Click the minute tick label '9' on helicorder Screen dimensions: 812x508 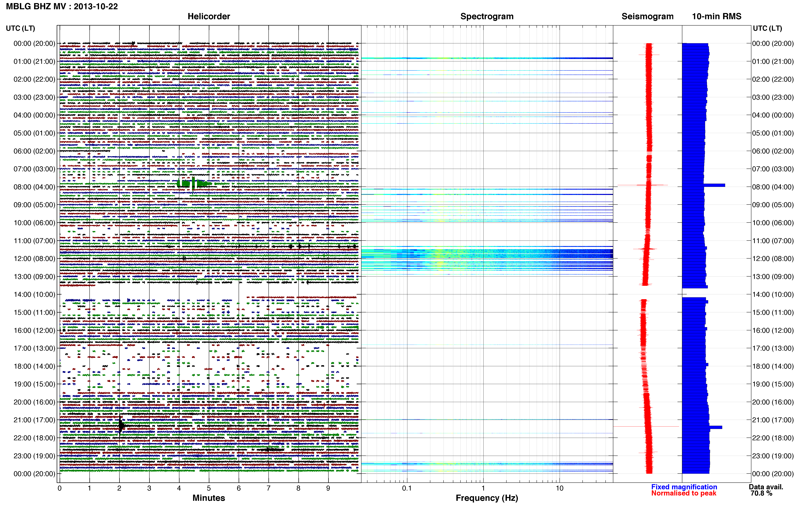click(328, 488)
